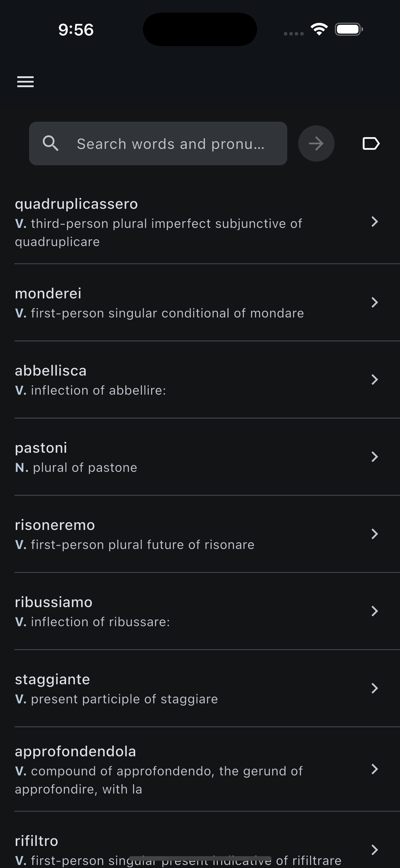Expand chevron for quadruplicassero

374,222
